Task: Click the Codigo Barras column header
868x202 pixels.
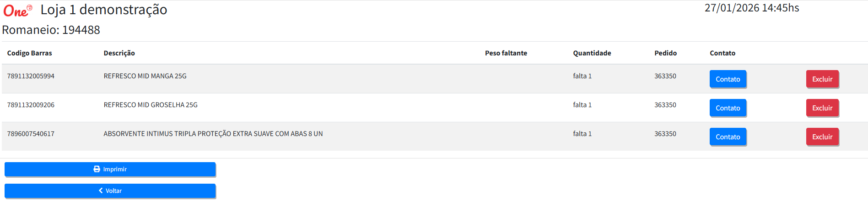Action: (29, 53)
